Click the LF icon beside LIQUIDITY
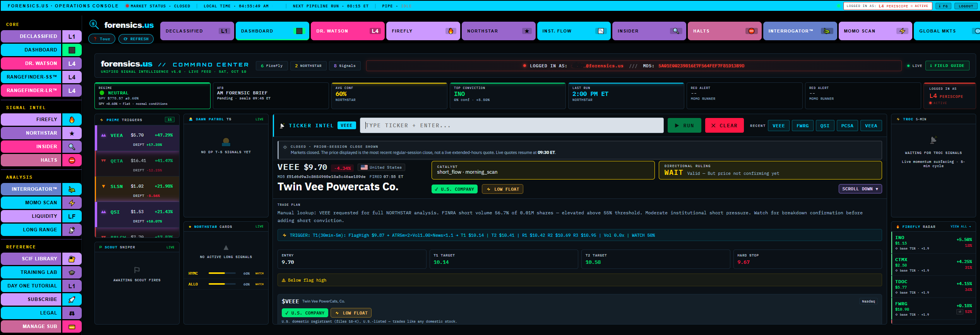The height and width of the screenshot is (335, 980). point(72,216)
